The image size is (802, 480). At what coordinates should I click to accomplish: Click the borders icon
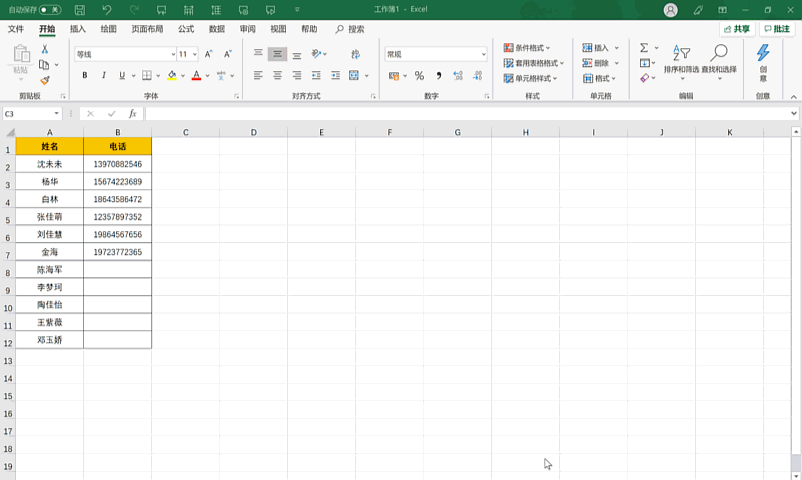[x=147, y=75]
